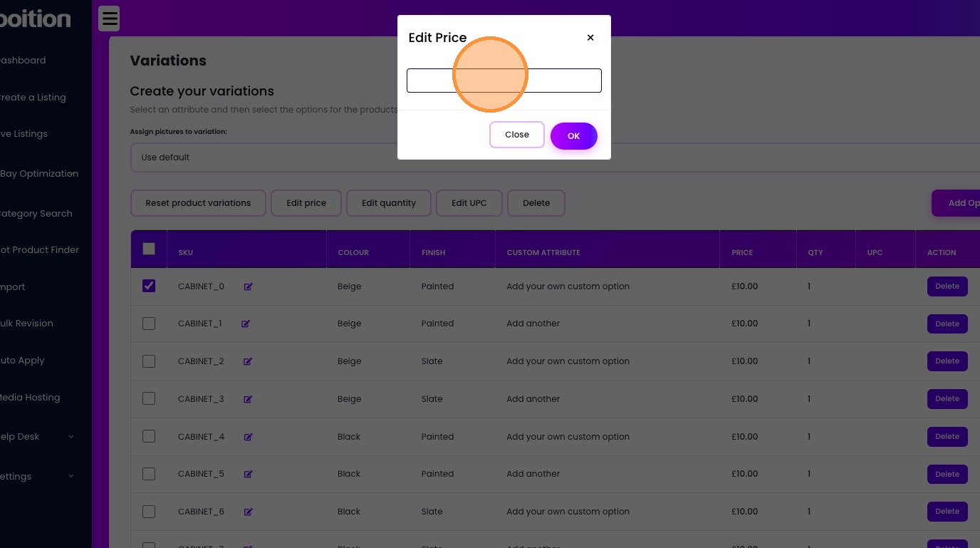
Task: Uncheck the CABINET_0 row checkbox
Action: tap(149, 286)
